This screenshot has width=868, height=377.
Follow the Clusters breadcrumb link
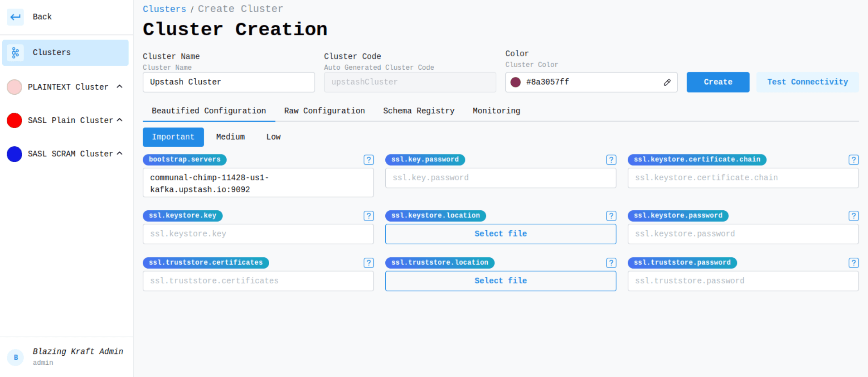[x=165, y=9]
